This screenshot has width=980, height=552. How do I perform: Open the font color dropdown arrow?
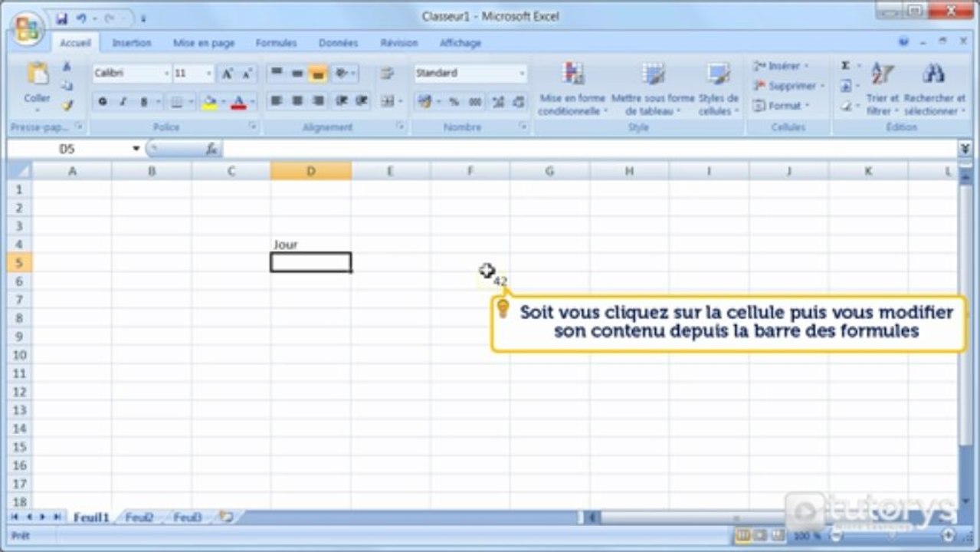coord(252,102)
